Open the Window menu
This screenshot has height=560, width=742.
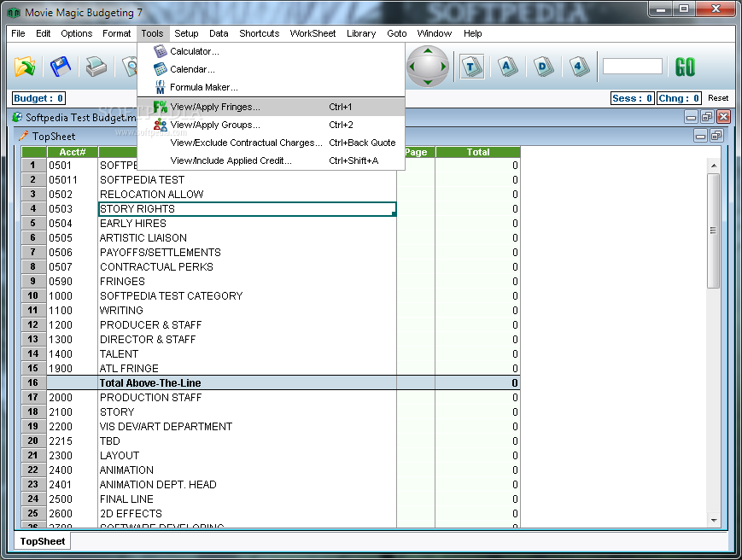coord(435,33)
